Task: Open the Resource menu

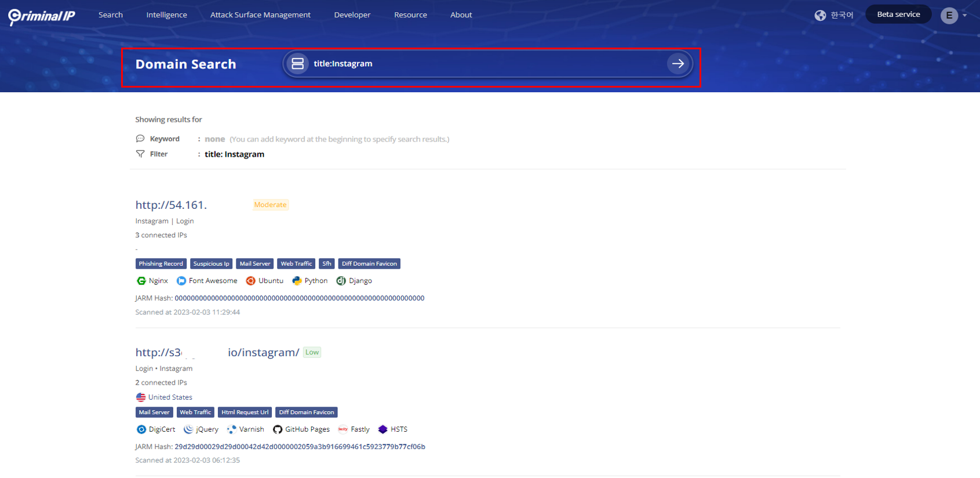Action: 410,15
